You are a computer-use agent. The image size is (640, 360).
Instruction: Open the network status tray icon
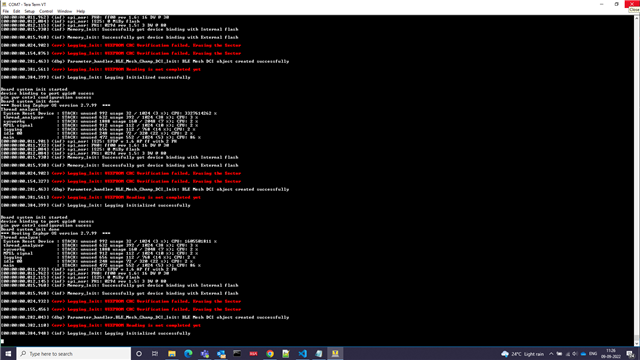coord(567,354)
